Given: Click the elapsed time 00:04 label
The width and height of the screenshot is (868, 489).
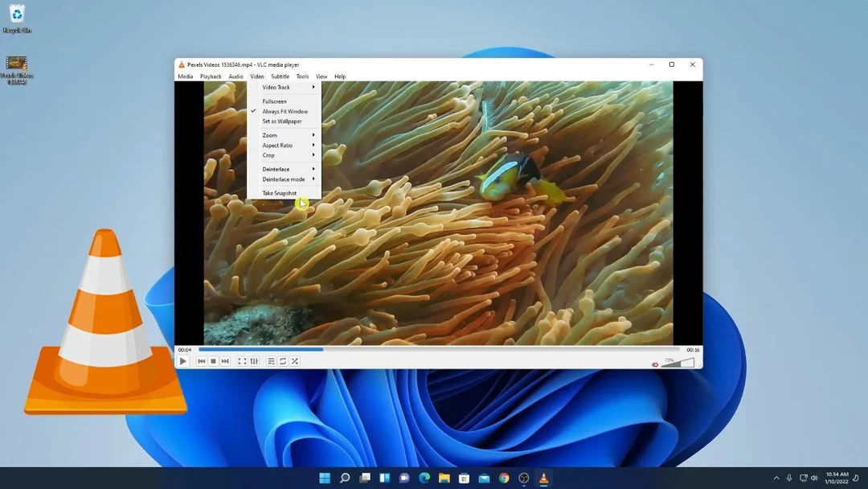Looking at the screenshot, I should tap(185, 350).
